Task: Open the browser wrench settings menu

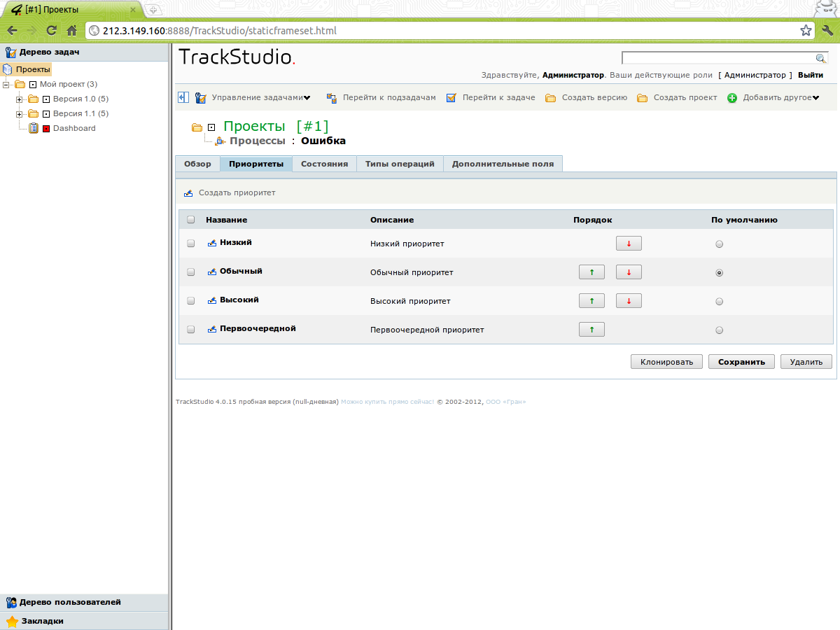Action: pyautogui.click(x=827, y=31)
